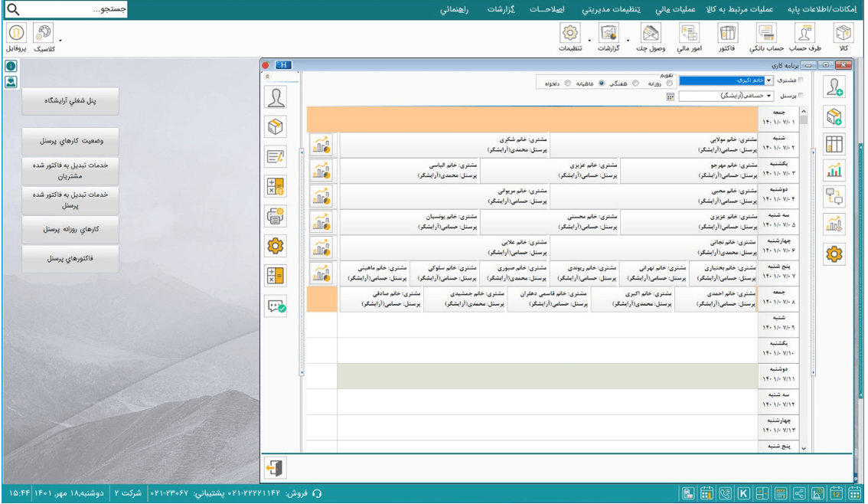Click خدمات تبدیل به فاکتور شده پرسنل button
The width and height of the screenshot is (868, 504).
click(70, 200)
